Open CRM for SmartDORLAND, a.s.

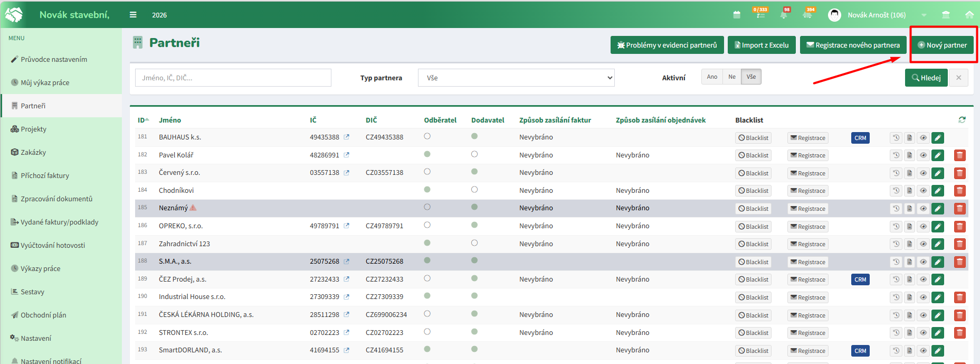tap(860, 351)
